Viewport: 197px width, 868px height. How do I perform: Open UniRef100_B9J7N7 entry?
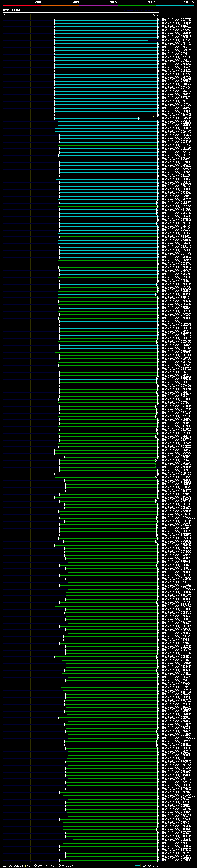click(x=176, y=809)
